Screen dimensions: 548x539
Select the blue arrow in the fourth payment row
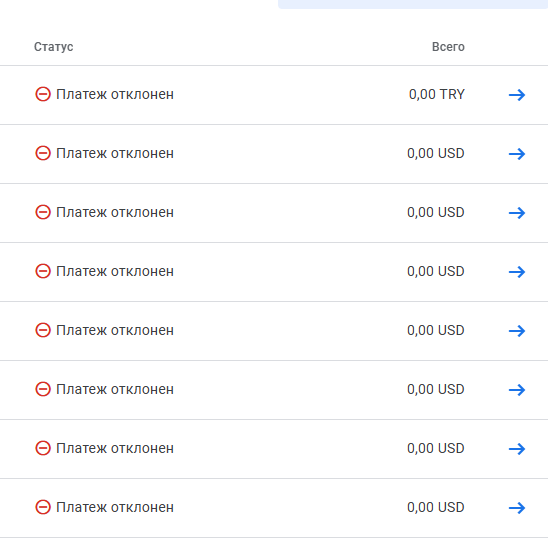[517, 272]
